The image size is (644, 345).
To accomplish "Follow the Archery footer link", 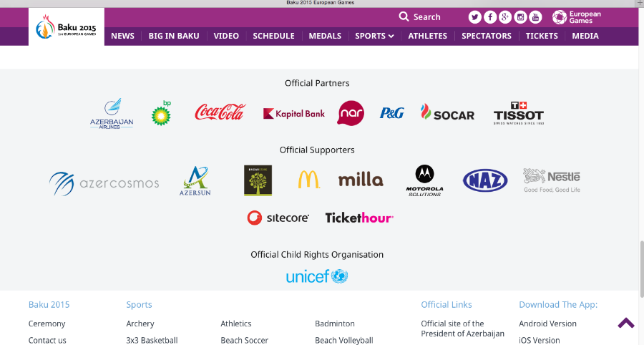I will tap(140, 324).
